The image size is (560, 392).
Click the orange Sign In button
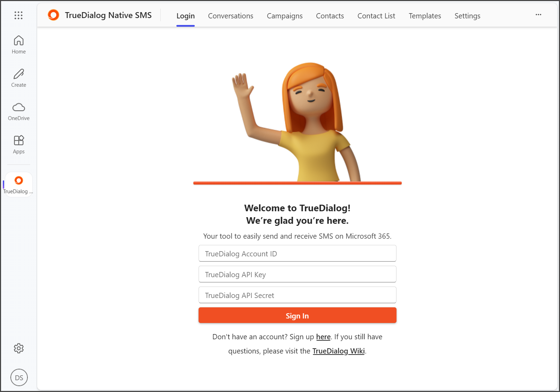click(x=298, y=315)
